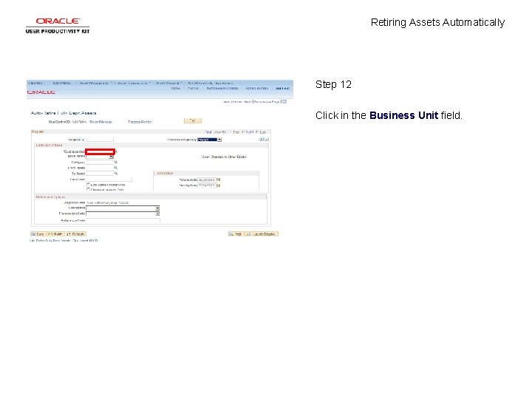Viewport: 532px width, 399px height.
Task: Open the From Asset lookup magnifier
Action: coord(116,168)
